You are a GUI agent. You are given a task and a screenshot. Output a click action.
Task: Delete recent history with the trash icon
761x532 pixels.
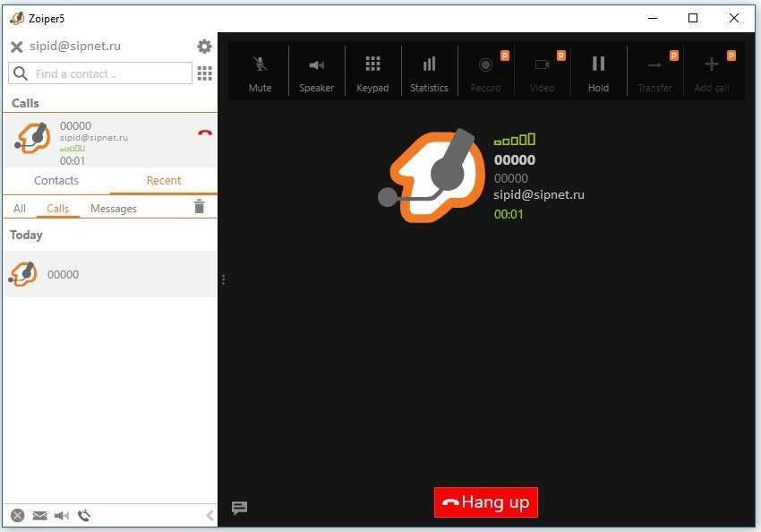[x=199, y=208]
